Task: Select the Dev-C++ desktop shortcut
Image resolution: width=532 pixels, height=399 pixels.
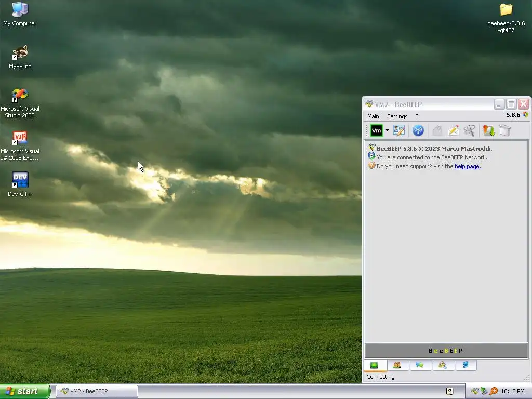Action: 20,184
